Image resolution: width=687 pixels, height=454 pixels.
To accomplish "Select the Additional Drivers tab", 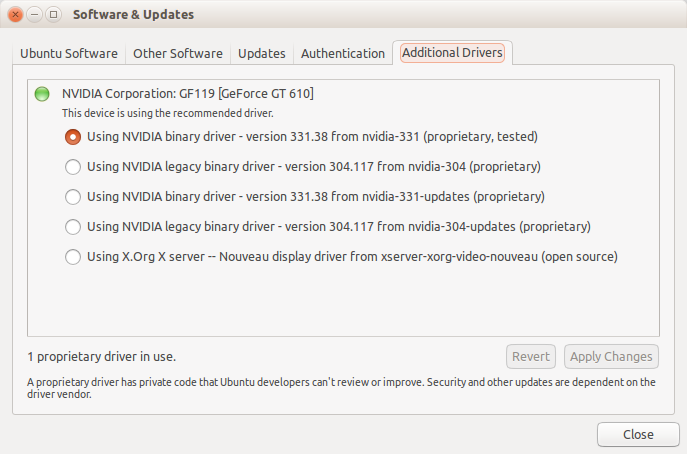I will point(451,53).
